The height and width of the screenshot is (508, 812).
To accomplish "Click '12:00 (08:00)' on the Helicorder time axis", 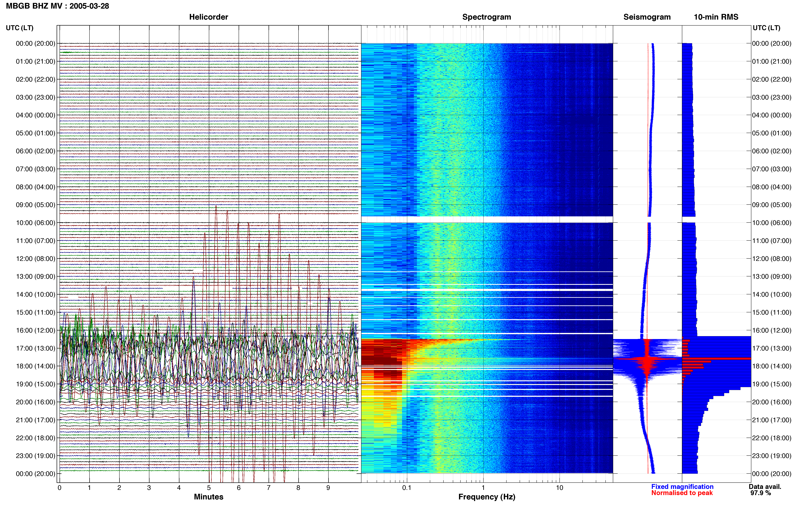I will (36, 259).
